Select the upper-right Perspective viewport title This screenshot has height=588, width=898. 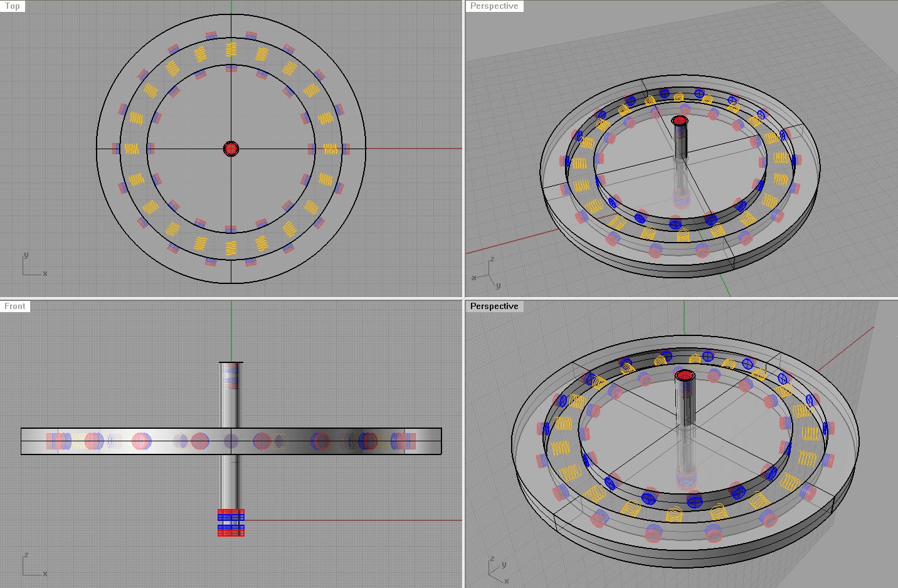[494, 6]
